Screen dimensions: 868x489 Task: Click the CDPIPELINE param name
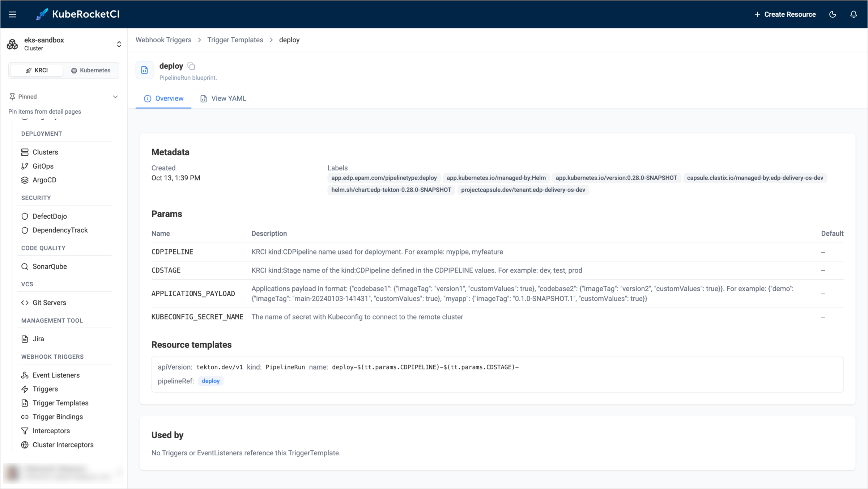pos(172,252)
